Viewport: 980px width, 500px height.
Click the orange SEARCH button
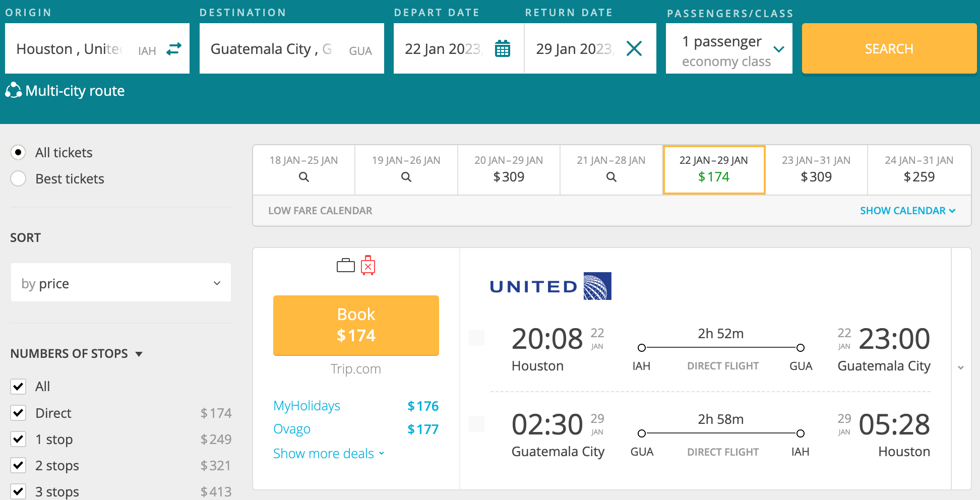coord(889,49)
